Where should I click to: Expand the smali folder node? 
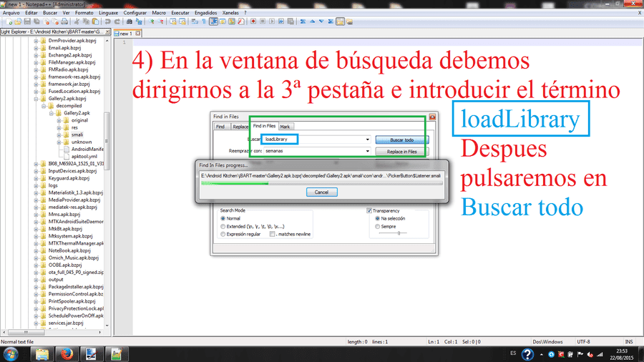59,134
